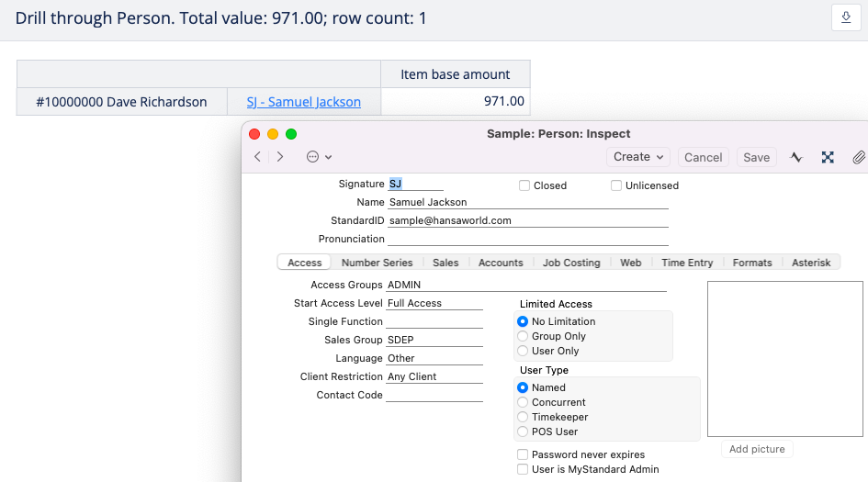Open the activity workflow icon
The image size is (868, 482).
[796, 157]
